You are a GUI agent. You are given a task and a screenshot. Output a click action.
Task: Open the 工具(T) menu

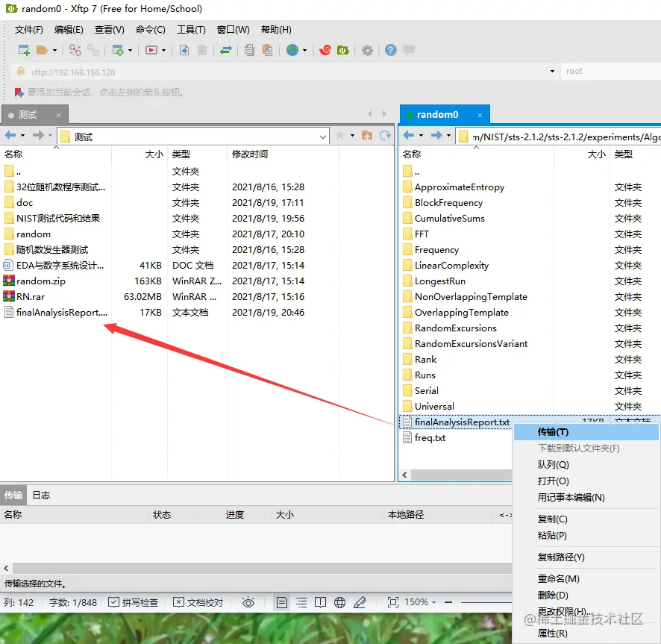pyautogui.click(x=191, y=30)
